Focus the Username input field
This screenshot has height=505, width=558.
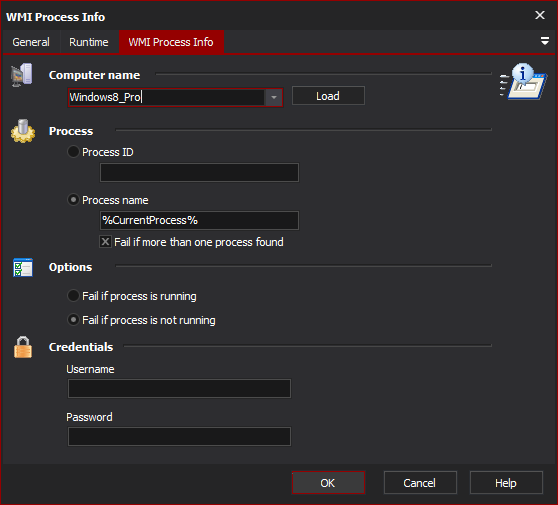[179, 388]
